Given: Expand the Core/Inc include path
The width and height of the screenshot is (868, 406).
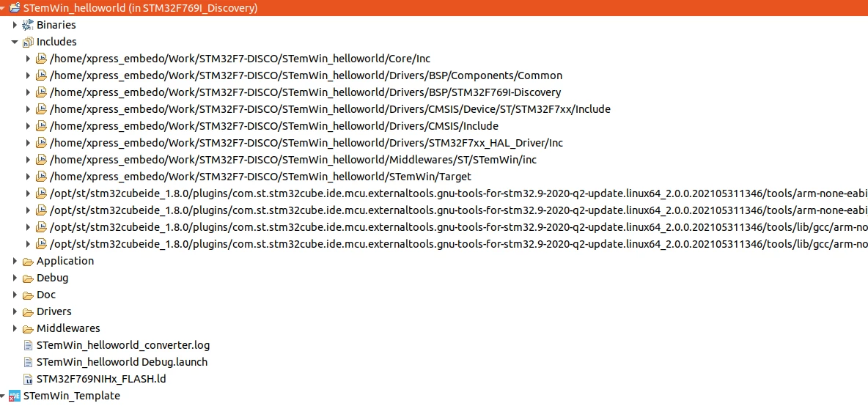Looking at the screenshot, I should point(29,59).
